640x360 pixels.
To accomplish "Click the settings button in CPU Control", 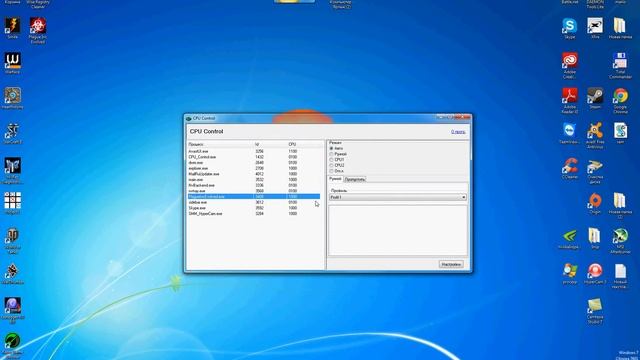I will [451, 264].
